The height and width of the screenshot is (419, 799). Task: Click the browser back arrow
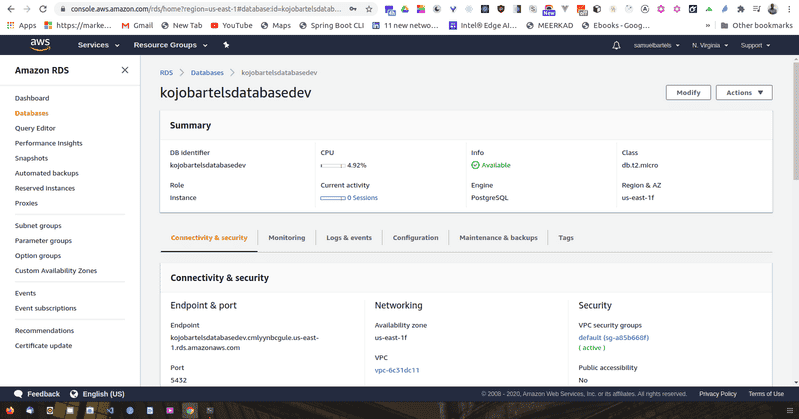[x=11, y=9]
